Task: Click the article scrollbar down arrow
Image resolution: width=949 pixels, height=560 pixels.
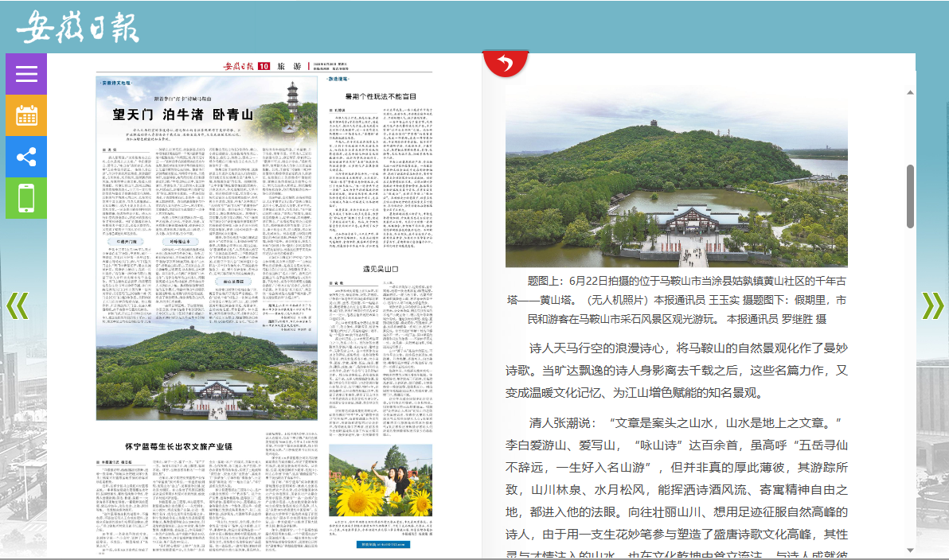Action: (x=910, y=550)
